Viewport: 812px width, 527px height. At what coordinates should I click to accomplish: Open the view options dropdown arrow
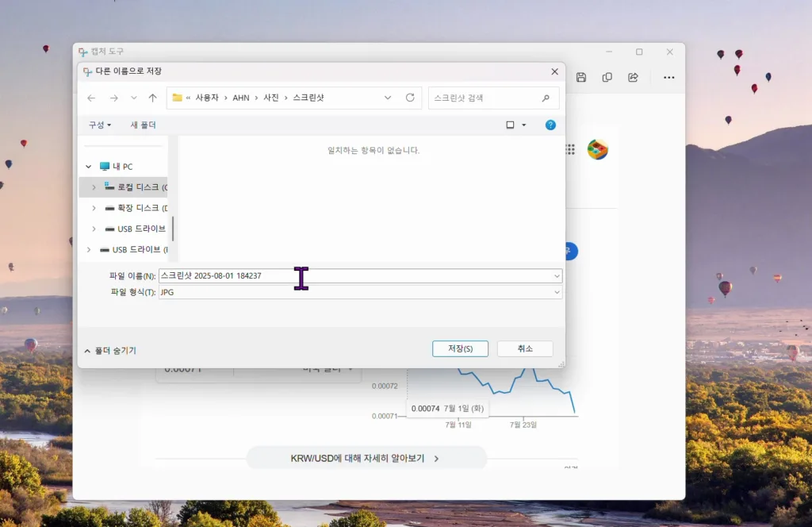[524, 125]
